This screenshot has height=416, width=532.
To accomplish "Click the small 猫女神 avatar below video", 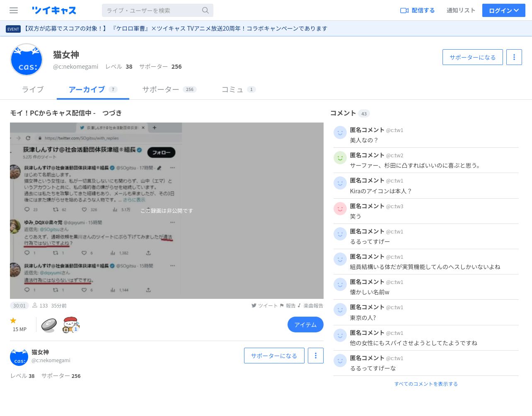I will tap(19, 357).
